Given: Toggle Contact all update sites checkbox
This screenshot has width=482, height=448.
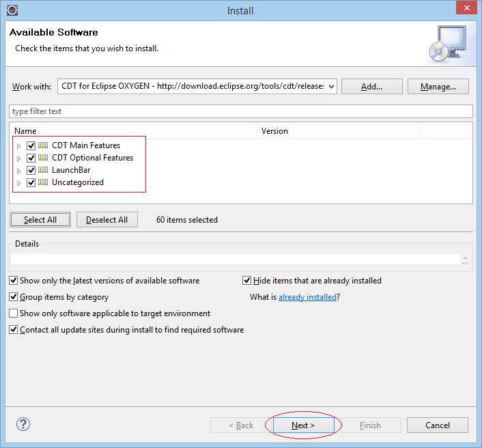Looking at the screenshot, I should [13, 330].
